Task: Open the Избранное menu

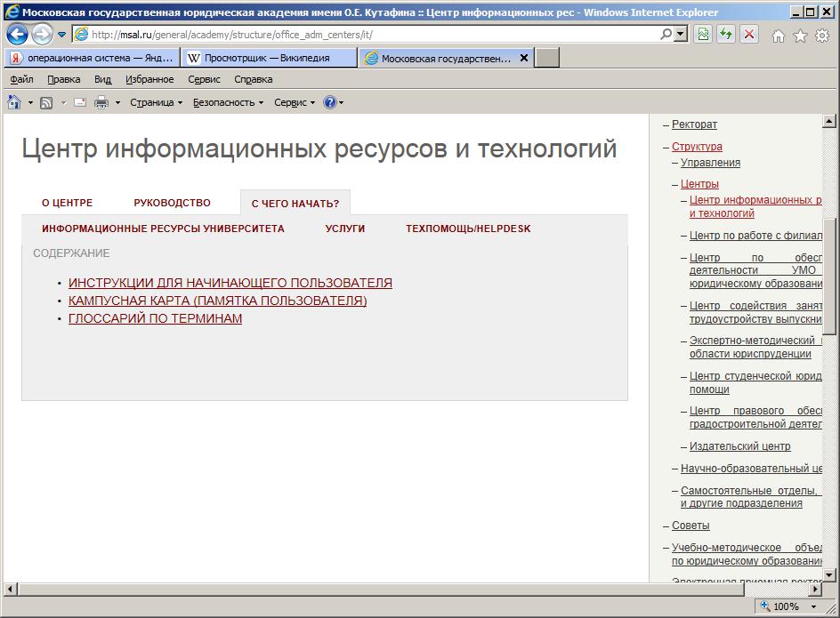Action: (x=149, y=79)
